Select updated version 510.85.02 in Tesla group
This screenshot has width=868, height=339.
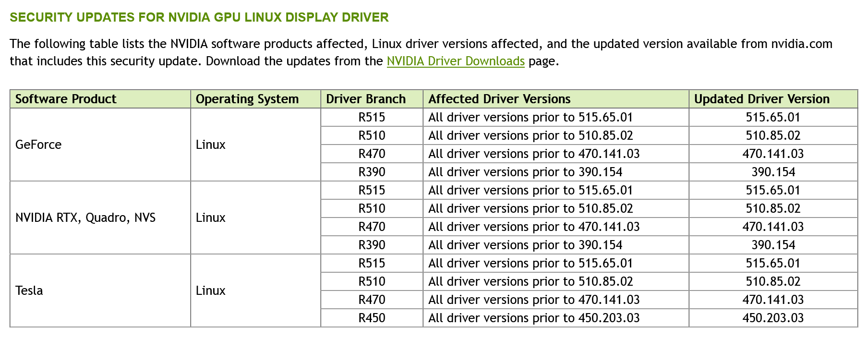[x=773, y=281]
